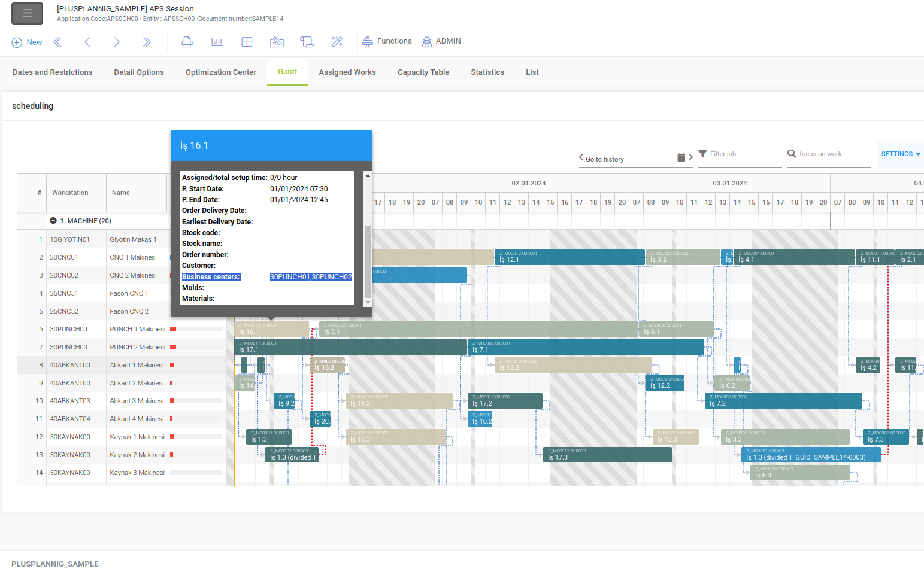Open the bar chart icon

[x=217, y=42]
